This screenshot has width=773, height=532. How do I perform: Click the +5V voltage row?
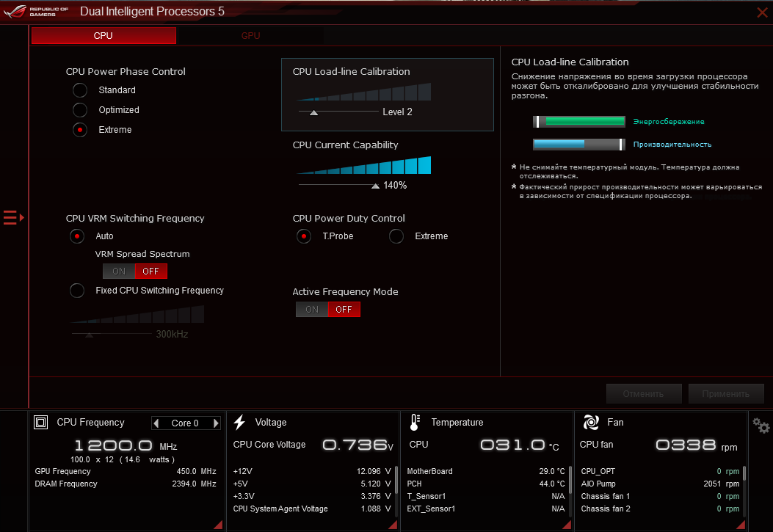[x=312, y=484]
